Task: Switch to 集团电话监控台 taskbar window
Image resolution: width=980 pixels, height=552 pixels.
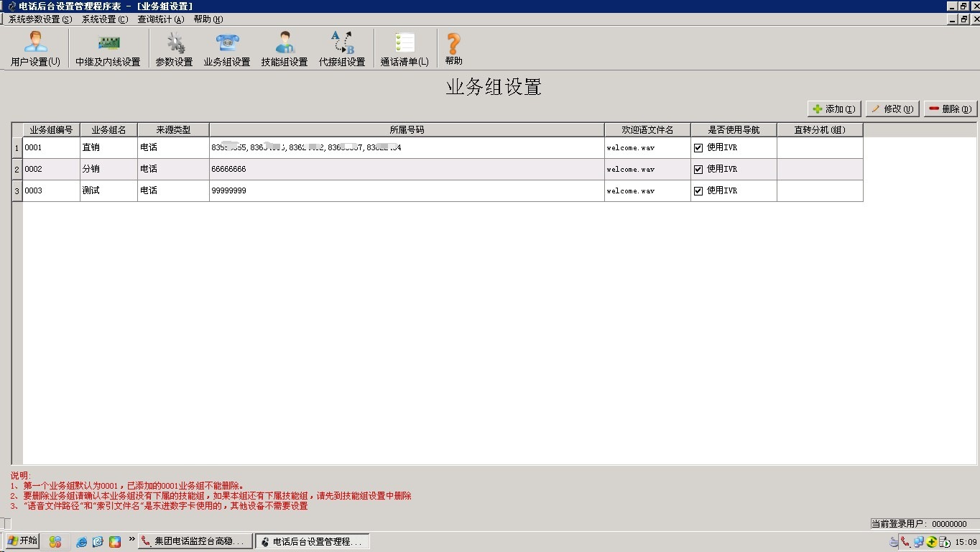Action: point(195,541)
